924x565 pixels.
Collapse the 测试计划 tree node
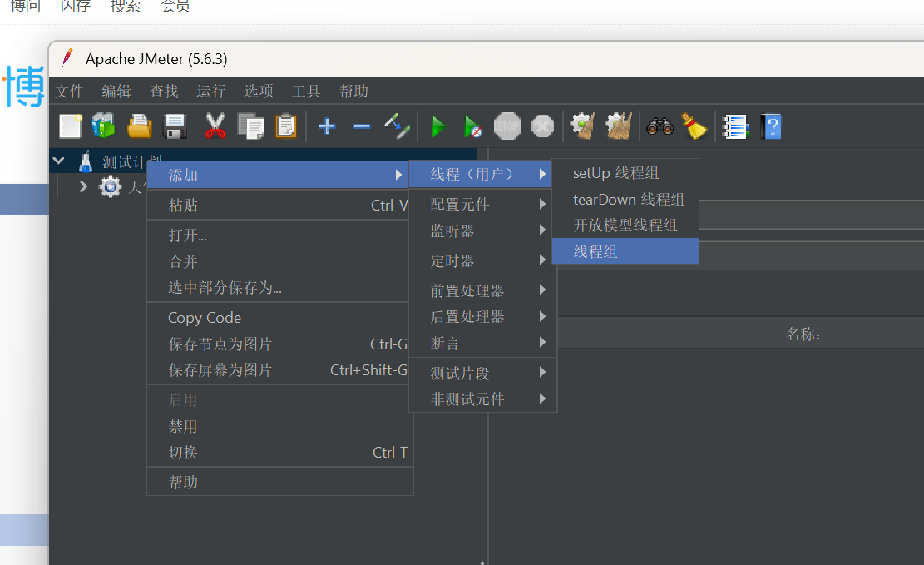coord(58,161)
